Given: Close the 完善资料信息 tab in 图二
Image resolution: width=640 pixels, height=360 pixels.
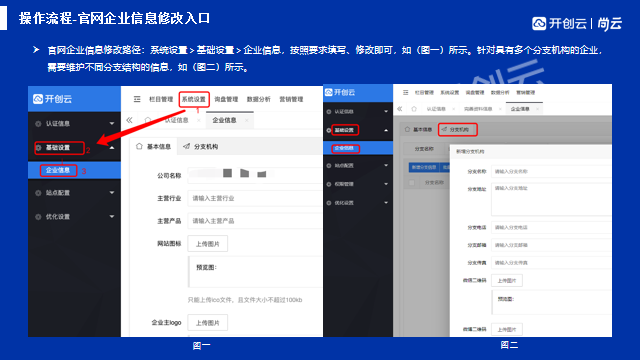Looking at the screenshot, I should click(x=501, y=109).
